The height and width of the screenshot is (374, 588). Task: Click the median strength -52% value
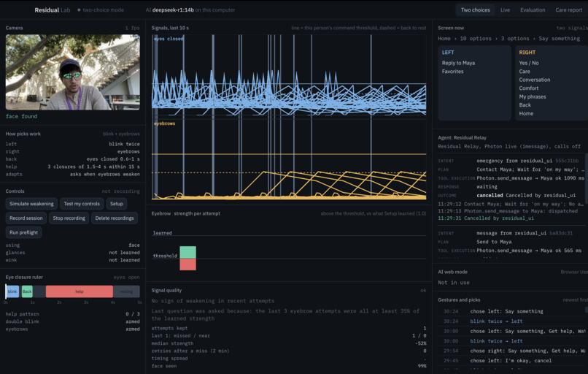click(421, 343)
